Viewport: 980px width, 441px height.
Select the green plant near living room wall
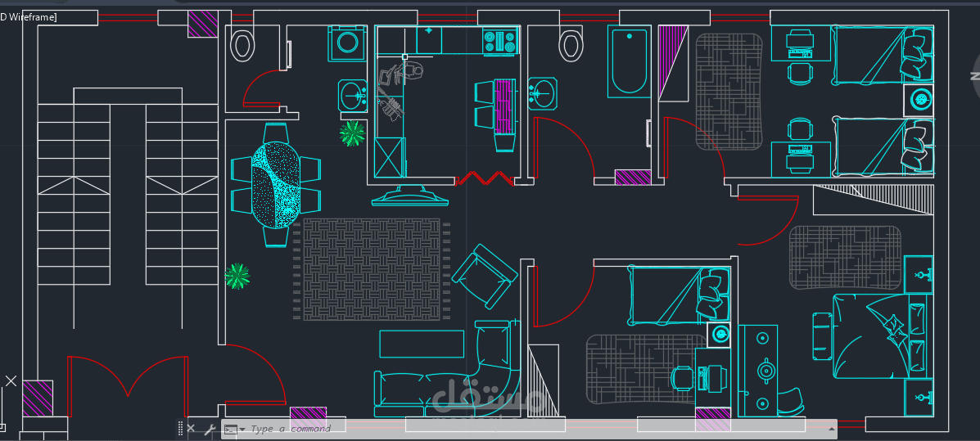(x=237, y=276)
